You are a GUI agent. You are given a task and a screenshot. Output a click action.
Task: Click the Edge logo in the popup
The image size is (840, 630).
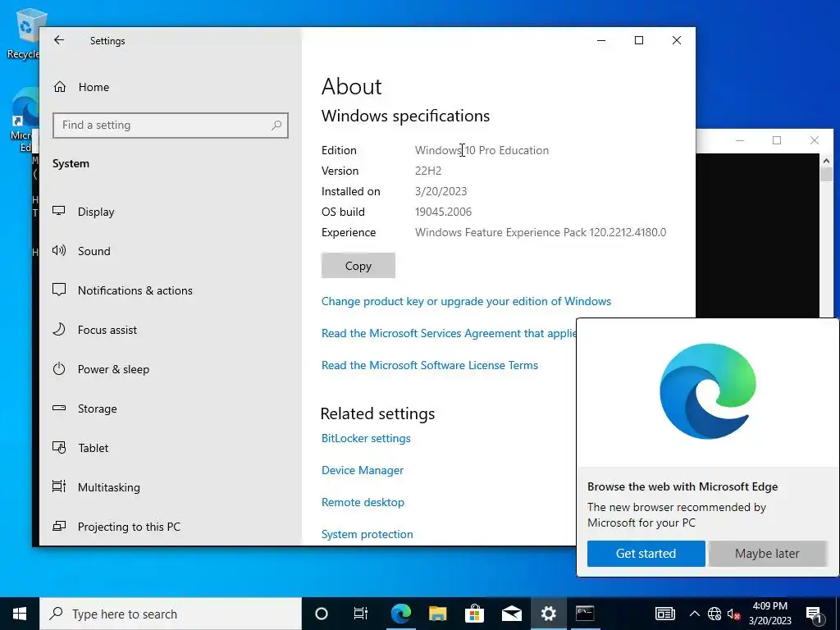(708, 391)
